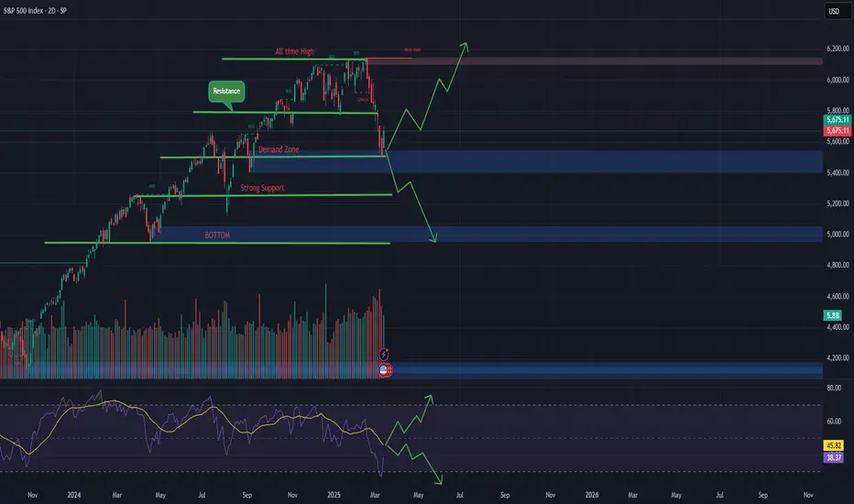Select the 'BOTTOM' text label
854x504 pixels.
[217, 236]
